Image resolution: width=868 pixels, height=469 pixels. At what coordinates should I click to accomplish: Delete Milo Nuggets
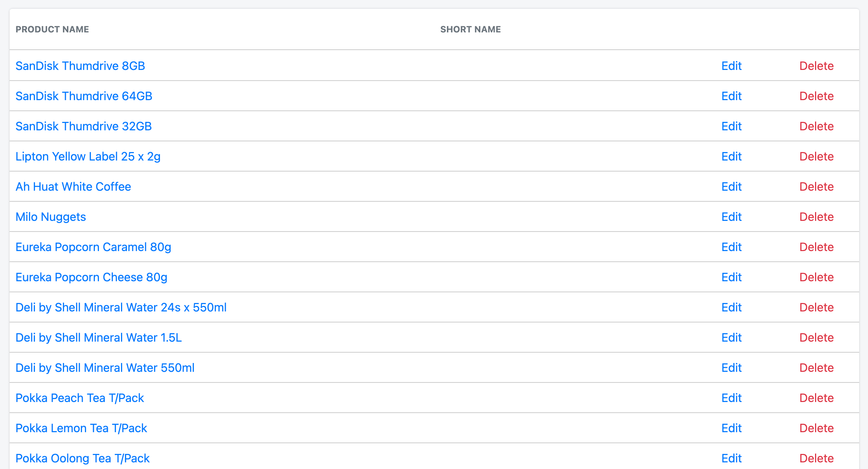point(817,217)
